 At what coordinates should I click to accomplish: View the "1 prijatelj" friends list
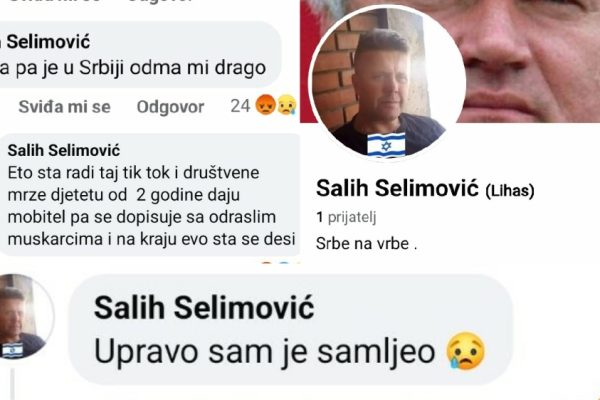[x=346, y=217]
